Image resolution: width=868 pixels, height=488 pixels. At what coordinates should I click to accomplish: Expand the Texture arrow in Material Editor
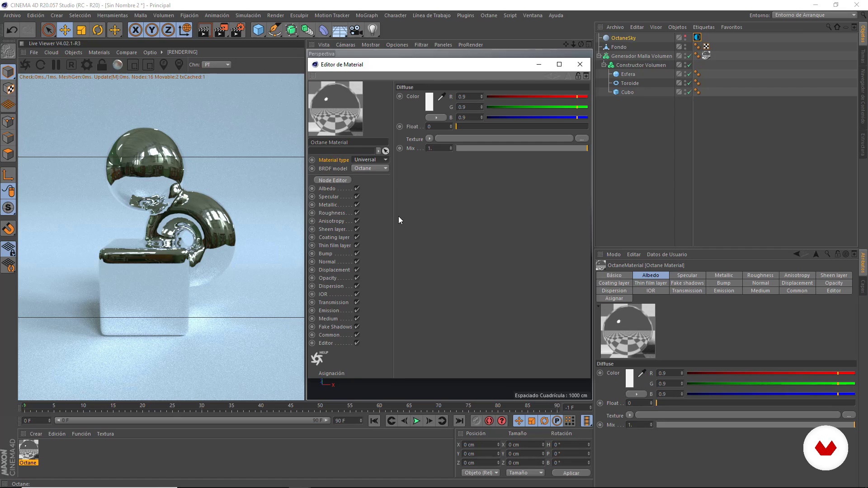point(429,139)
